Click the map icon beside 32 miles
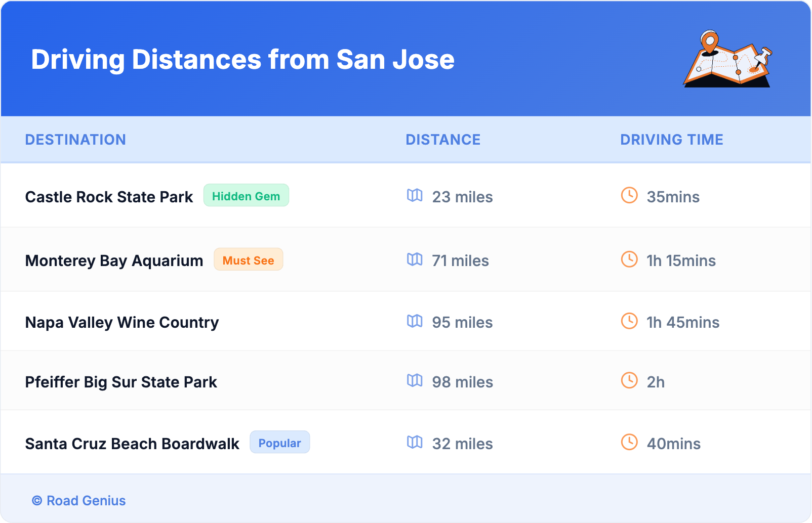Screen dimensions: 812x523 pyautogui.click(x=415, y=442)
